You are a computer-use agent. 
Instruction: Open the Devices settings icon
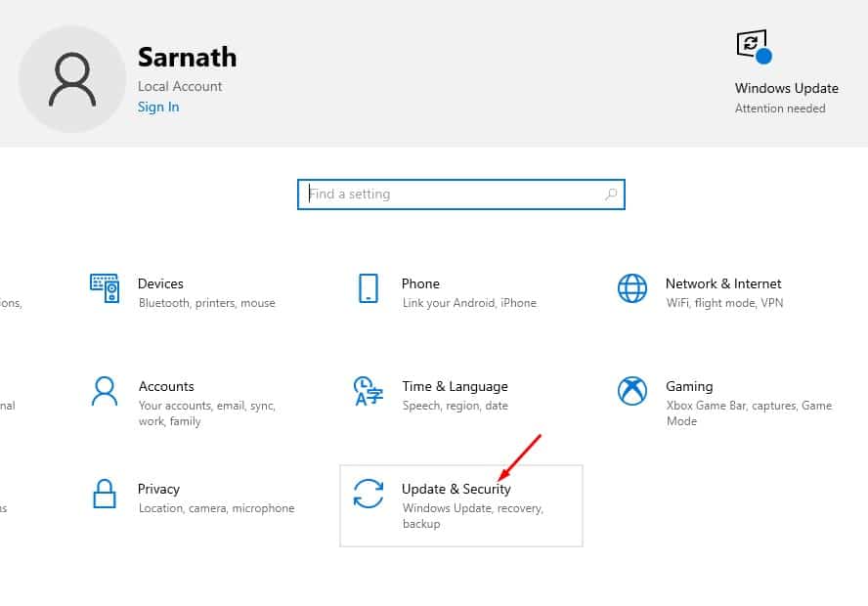click(x=104, y=287)
